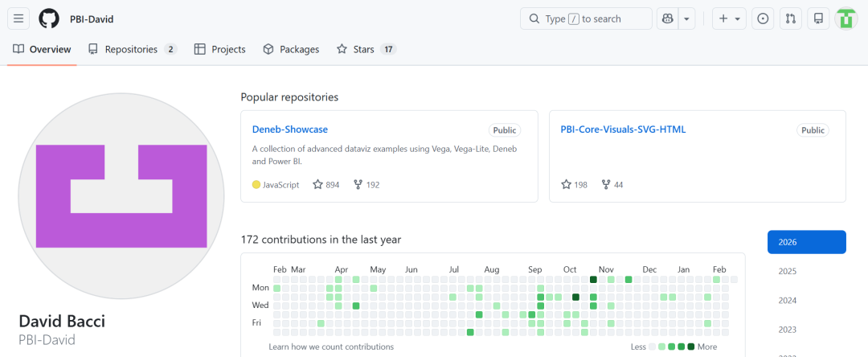The width and height of the screenshot is (868, 357).
Task: Open the Notifications inbox icon
Action: tap(818, 18)
